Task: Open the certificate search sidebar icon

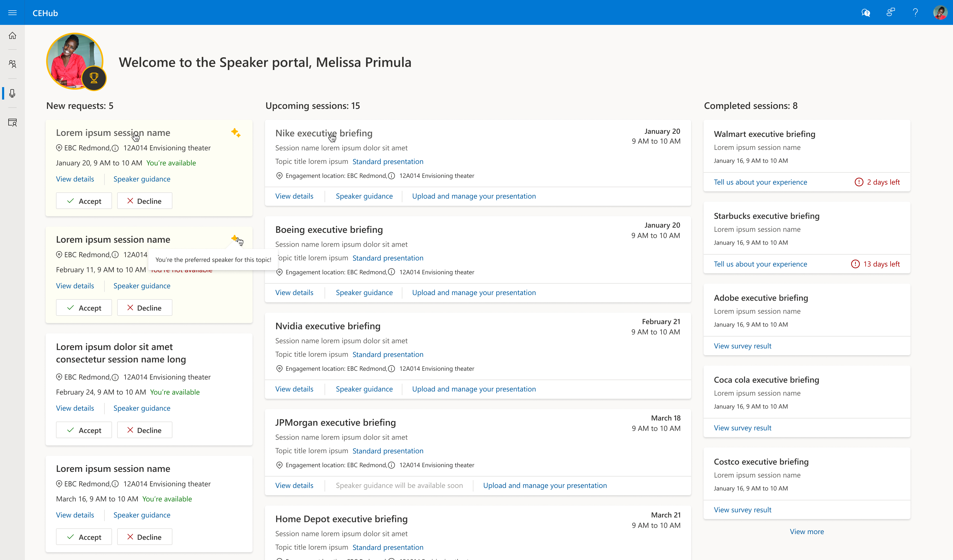Action: (12, 123)
